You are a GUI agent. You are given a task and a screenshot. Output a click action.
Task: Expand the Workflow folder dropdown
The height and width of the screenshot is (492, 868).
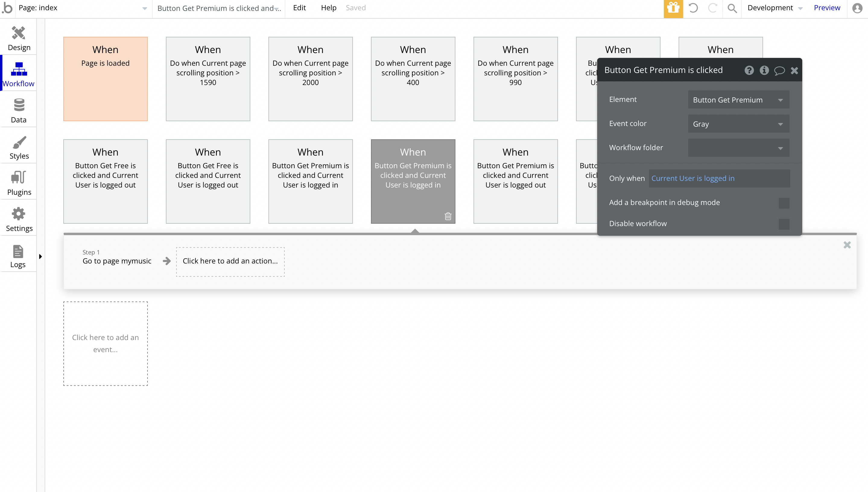click(x=738, y=148)
